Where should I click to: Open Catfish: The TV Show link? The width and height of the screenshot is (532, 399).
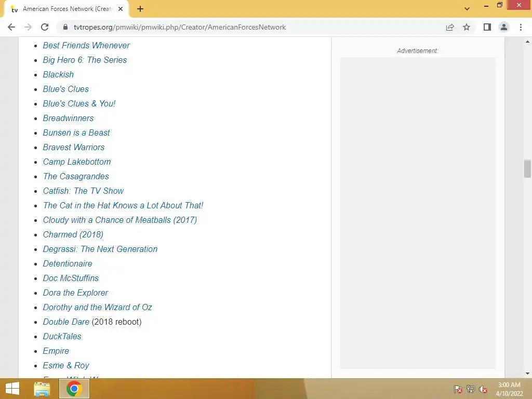[83, 191]
